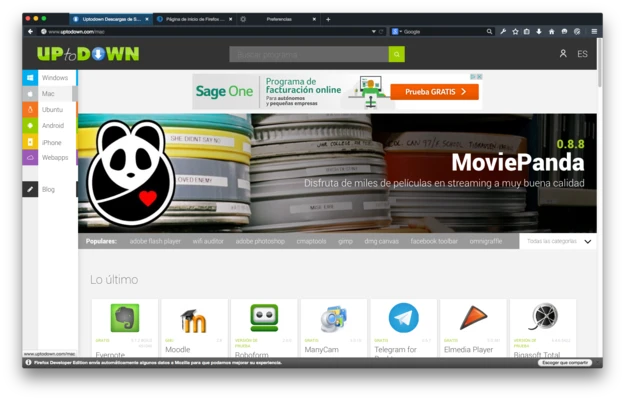
Task: Open the Roboform app card
Action: (264, 328)
